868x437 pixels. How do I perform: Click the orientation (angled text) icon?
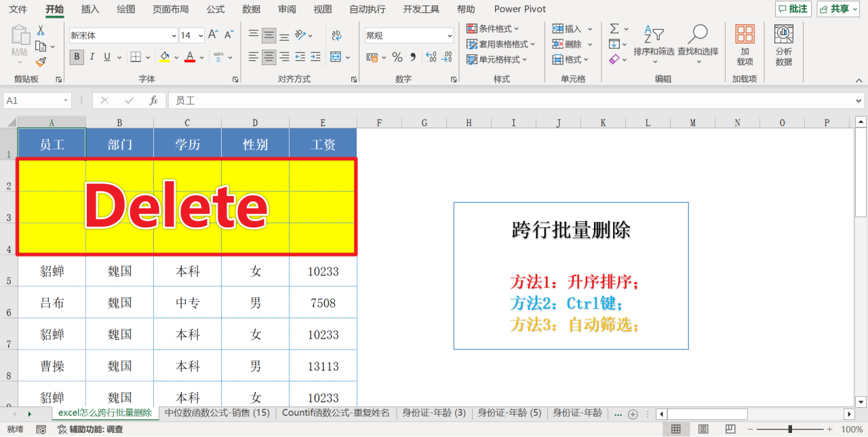coord(301,35)
